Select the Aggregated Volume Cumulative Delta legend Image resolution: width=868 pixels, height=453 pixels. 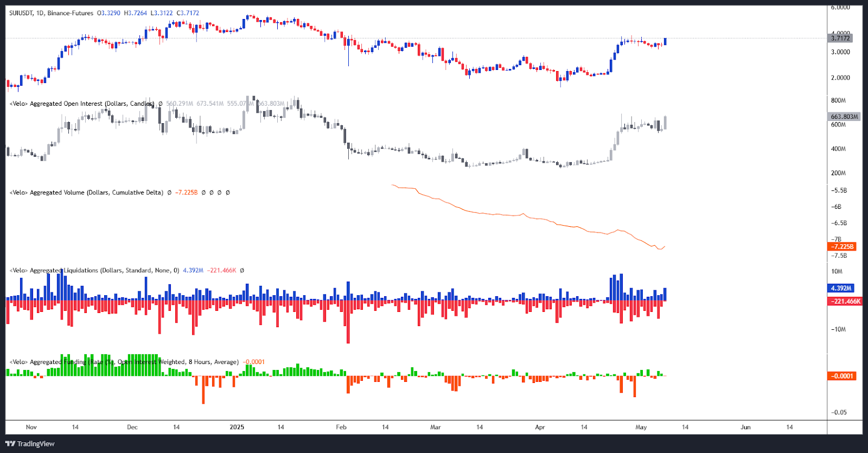(x=87, y=193)
